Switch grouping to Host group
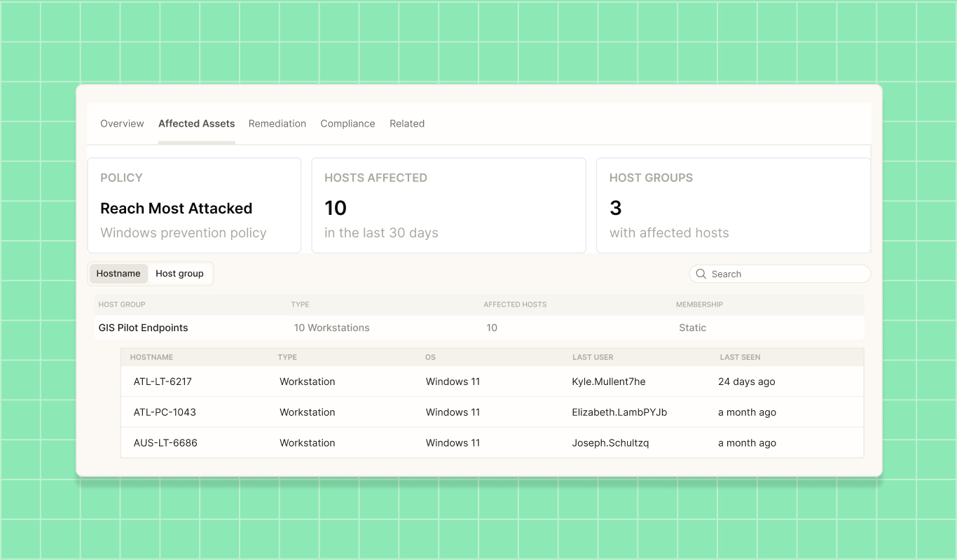Screen dimensions: 957x560 (x=179, y=274)
